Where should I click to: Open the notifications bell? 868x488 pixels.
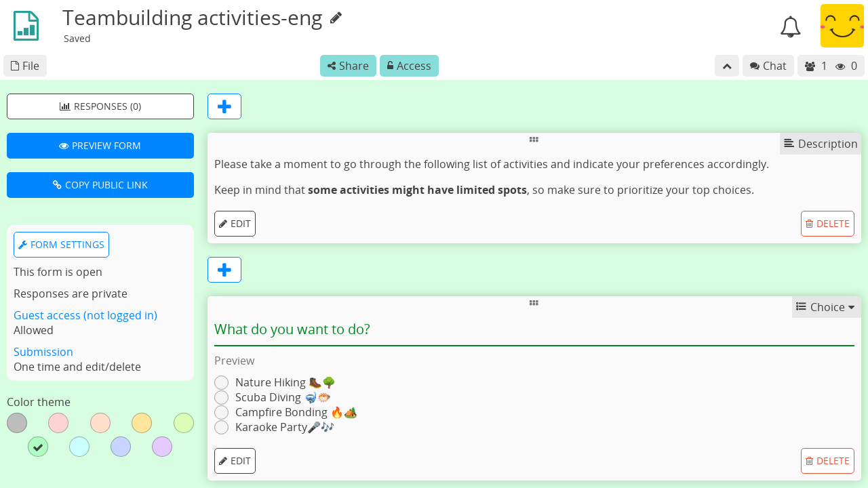pos(790,26)
